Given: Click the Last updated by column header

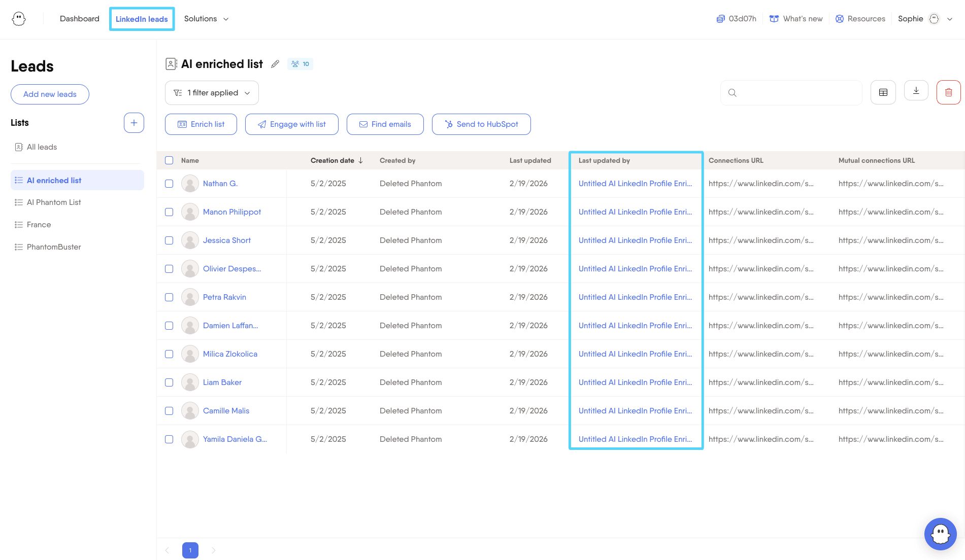Looking at the screenshot, I should (x=604, y=160).
